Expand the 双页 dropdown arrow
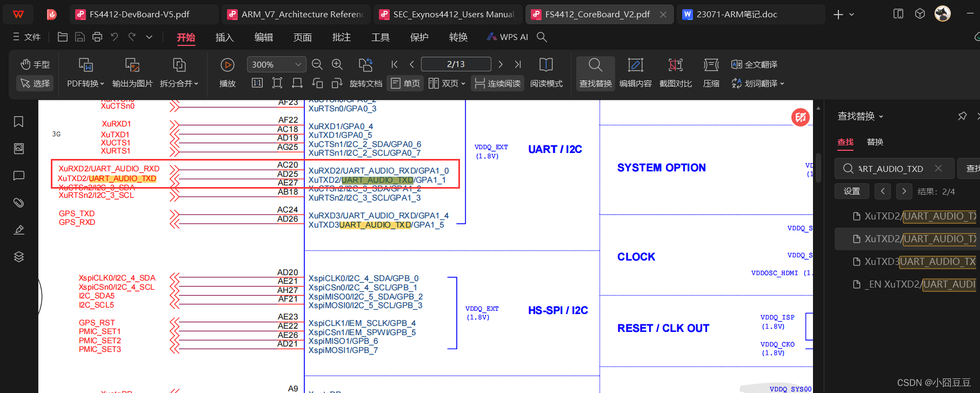Viewport: 980px width, 393px height. 463,84
